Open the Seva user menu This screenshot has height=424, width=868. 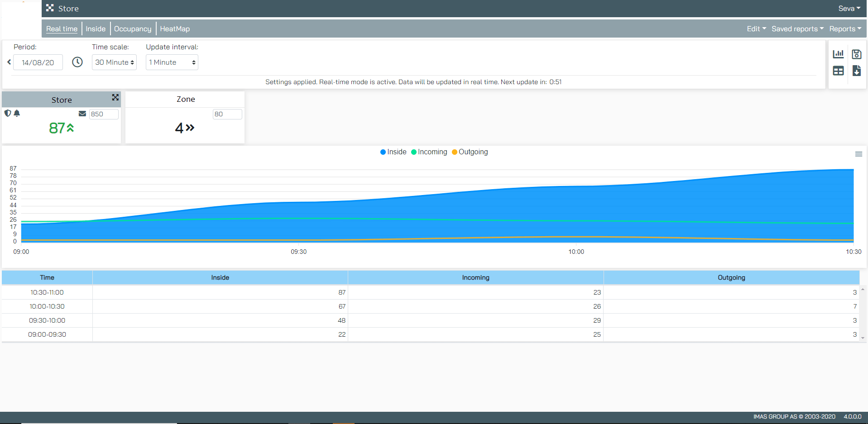pos(849,8)
